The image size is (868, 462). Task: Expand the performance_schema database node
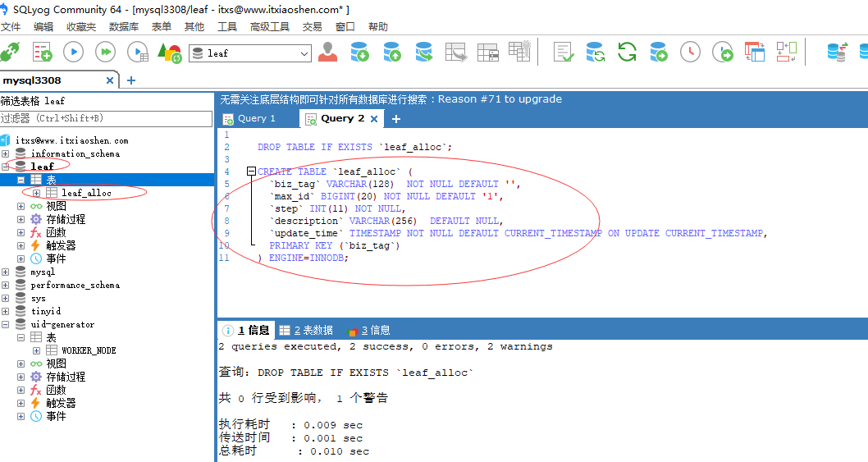click(5, 285)
